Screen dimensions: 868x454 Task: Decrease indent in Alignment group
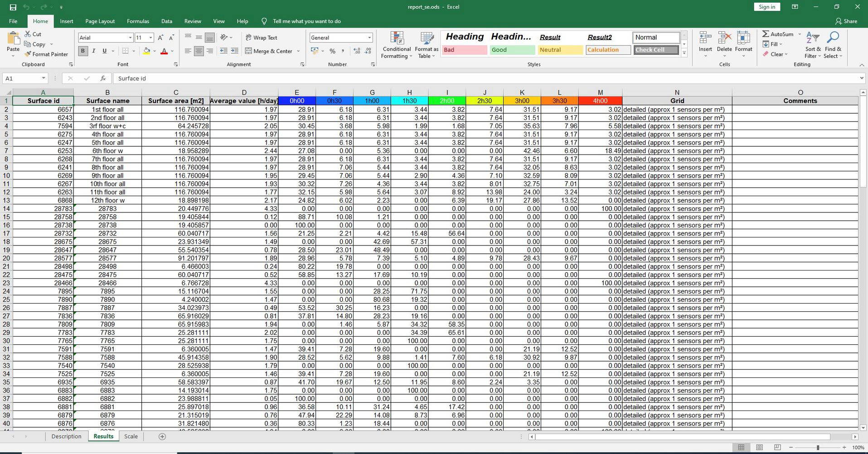(x=223, y=51)
